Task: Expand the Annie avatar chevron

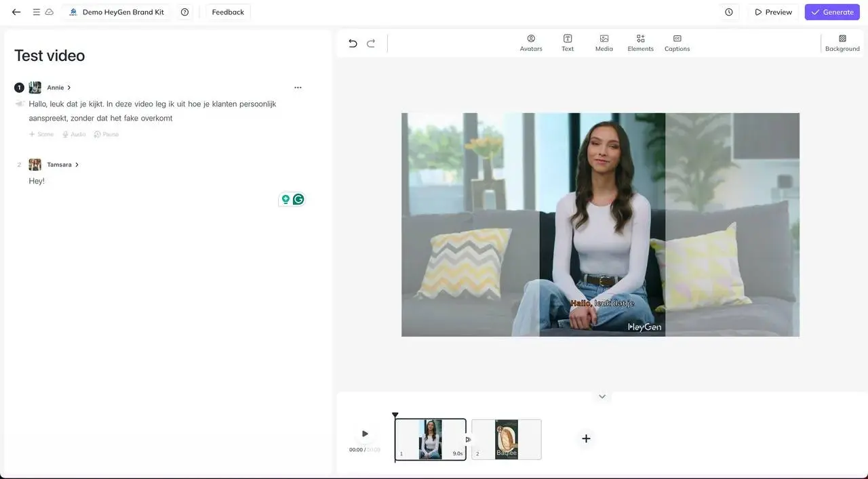Action: pyautogui.click(x=69, y=87)
